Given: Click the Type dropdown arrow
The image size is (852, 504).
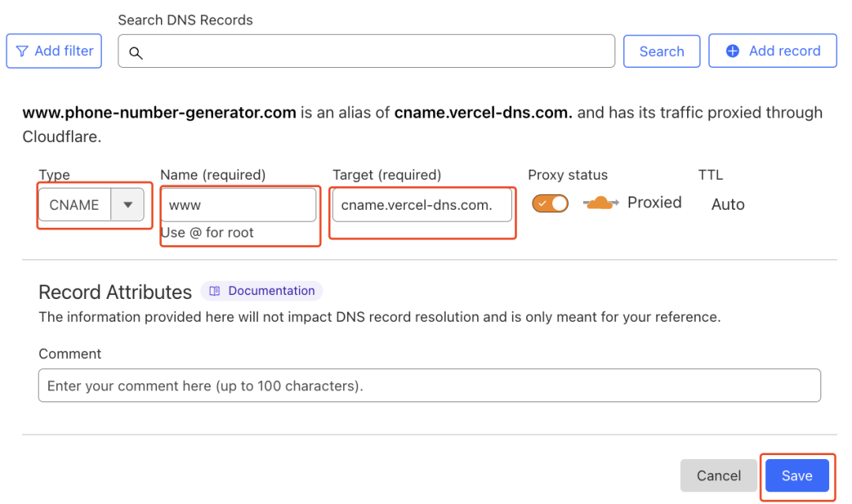Looking at the screenshot, I should [x=128, y=205].
